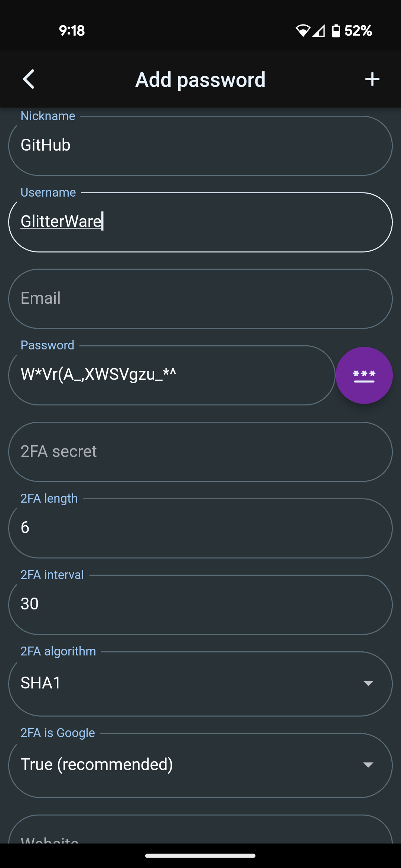Tap the Wi-Fi status icon
Image resolution: width=401 pixels, height=868 pixels.
pyautogui.click(x=303, y=31)
